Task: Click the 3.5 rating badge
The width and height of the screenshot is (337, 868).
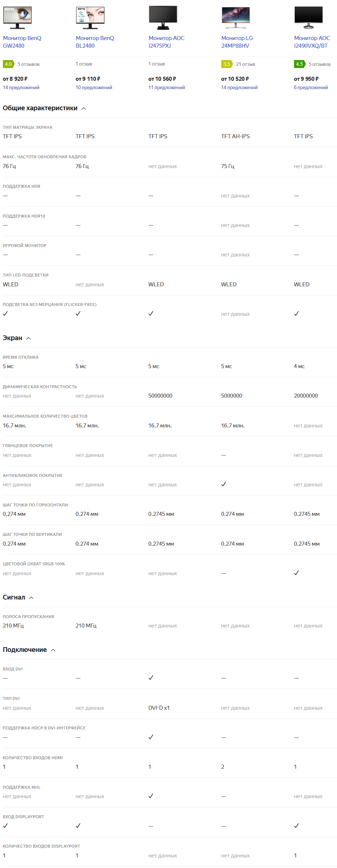Action: click(226, 64)
